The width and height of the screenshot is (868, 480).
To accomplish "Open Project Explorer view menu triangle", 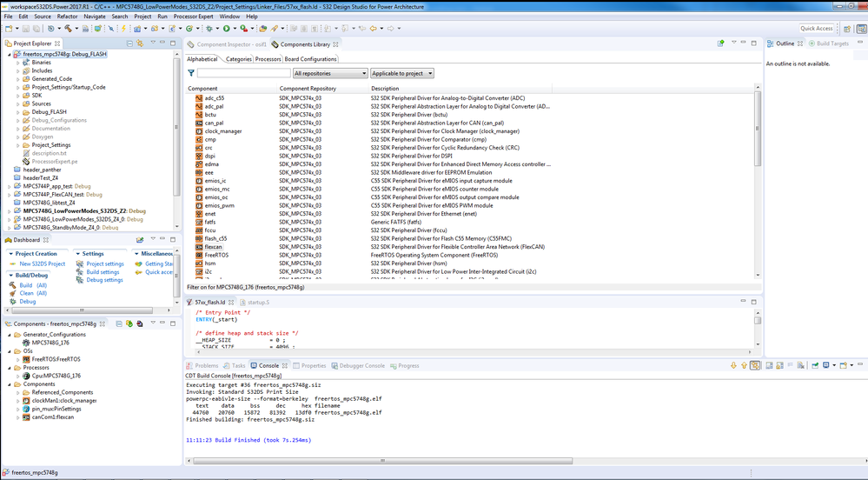I will tap(153, 43).
